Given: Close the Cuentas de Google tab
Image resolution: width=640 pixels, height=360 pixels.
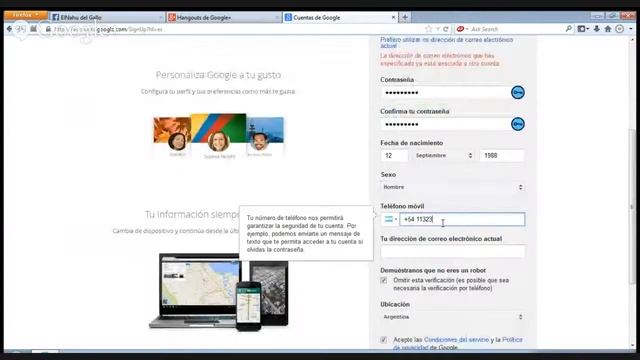Looking at the screenshot, I should (x=393, y=17).
